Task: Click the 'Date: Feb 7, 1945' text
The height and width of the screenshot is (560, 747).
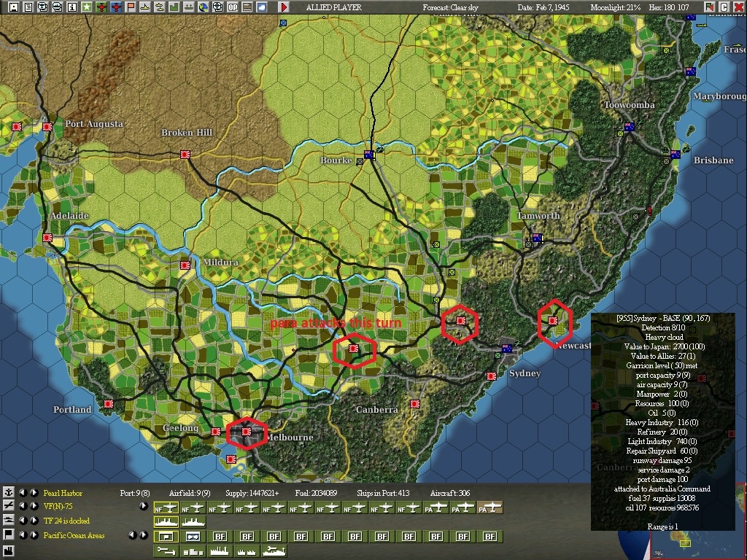Action: [x=543, y=7]
